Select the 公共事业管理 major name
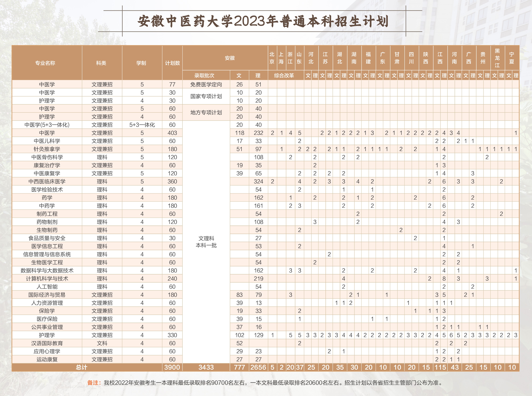 [x=47, y=327]
